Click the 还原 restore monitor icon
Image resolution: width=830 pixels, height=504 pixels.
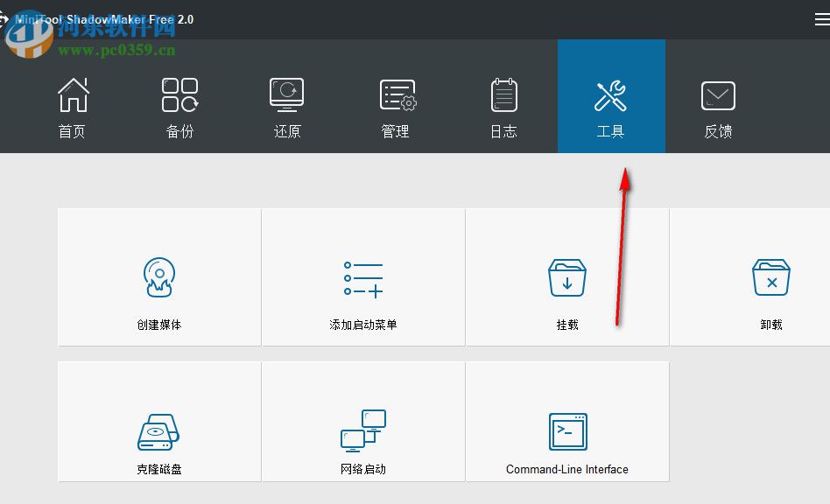[286, 94]
